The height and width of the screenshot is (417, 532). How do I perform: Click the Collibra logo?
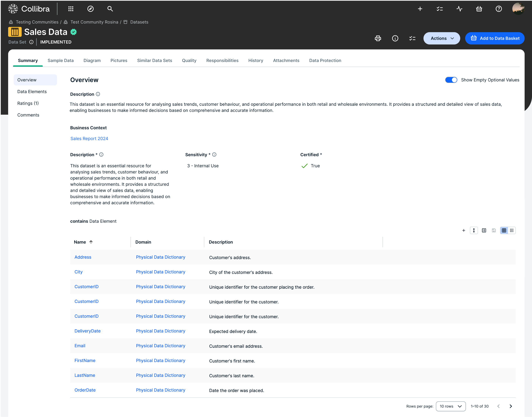[x=29, y=9]
